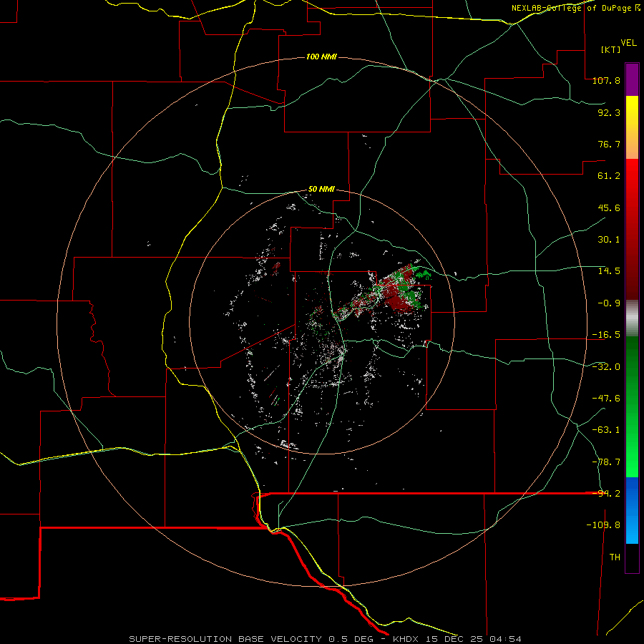Click the 92.3 velocity scale value
The height and width of the screenshot is (644, 644).
pyautogui.click(x=609, y=112)
